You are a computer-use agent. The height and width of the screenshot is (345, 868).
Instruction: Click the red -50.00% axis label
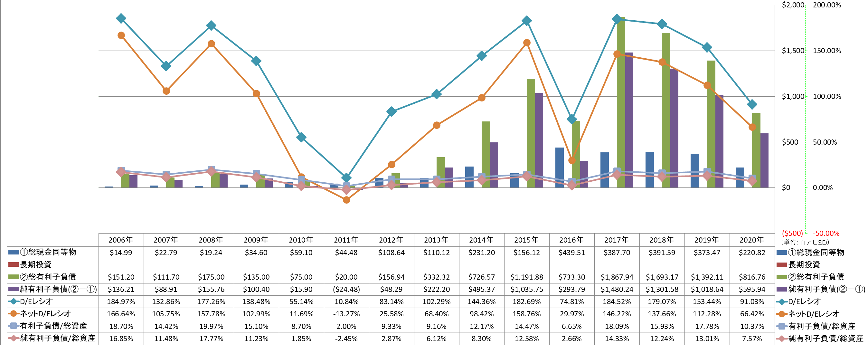826,233
